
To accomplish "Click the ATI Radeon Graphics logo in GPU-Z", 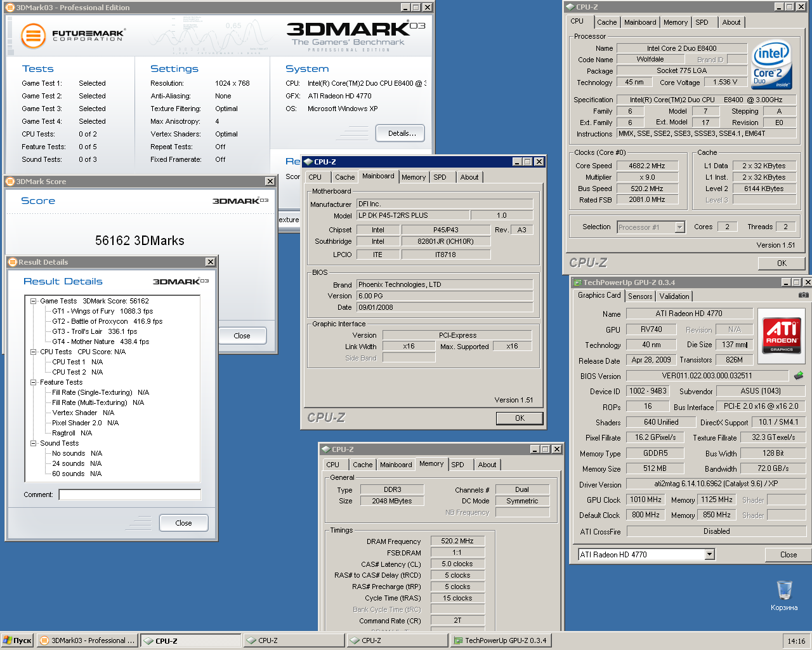I will click(782, 335).
